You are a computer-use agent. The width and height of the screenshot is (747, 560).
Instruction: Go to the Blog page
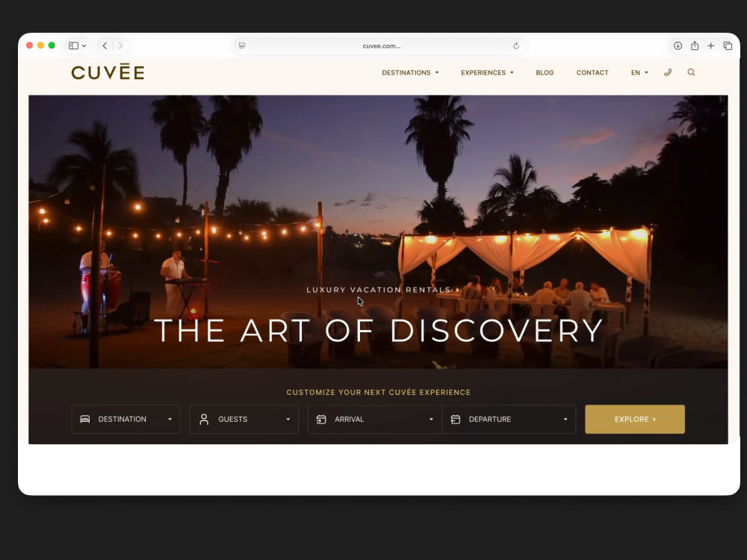coord(545,72)
